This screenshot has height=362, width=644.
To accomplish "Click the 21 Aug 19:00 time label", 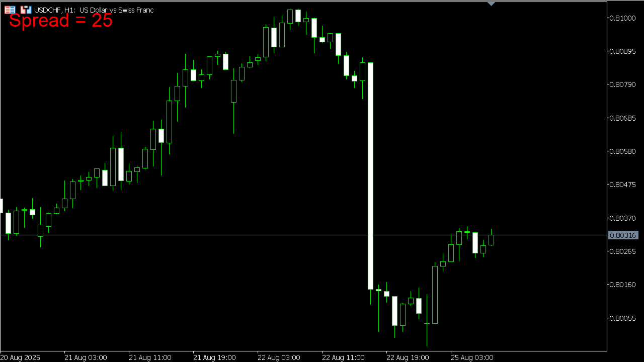I will [214, 357].
